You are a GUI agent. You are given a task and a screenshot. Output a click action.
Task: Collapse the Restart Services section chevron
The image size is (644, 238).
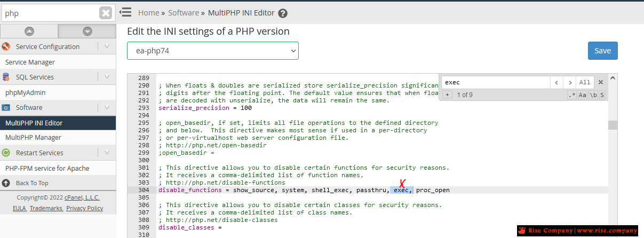[107, 153]
